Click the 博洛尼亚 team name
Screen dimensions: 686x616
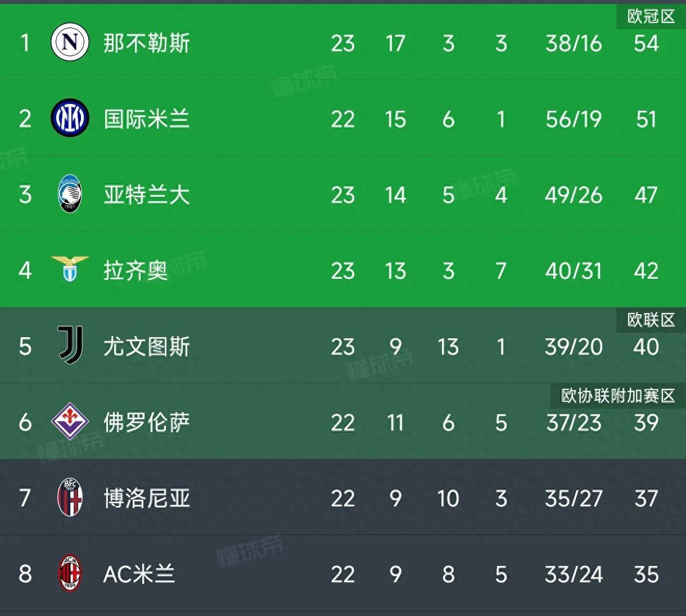pyautogui.click(x=146, y=499)
